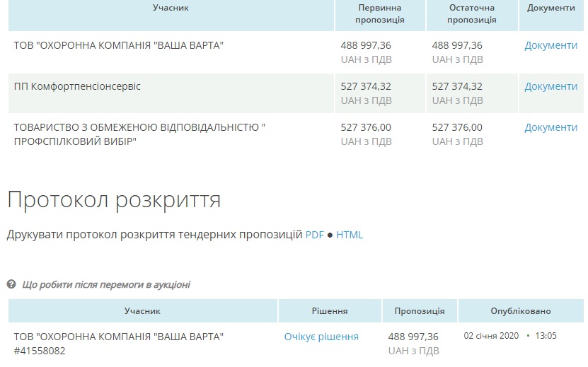Click the publication time 13:05
This screenshot has width=588, height=367.
pyautogui.click(x=546, y=335)
